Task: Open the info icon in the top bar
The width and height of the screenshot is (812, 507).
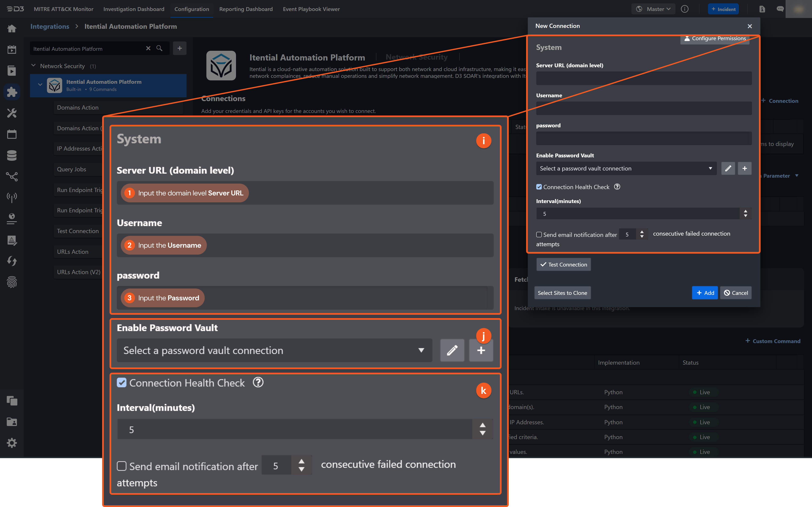Action: coord(685,9)
